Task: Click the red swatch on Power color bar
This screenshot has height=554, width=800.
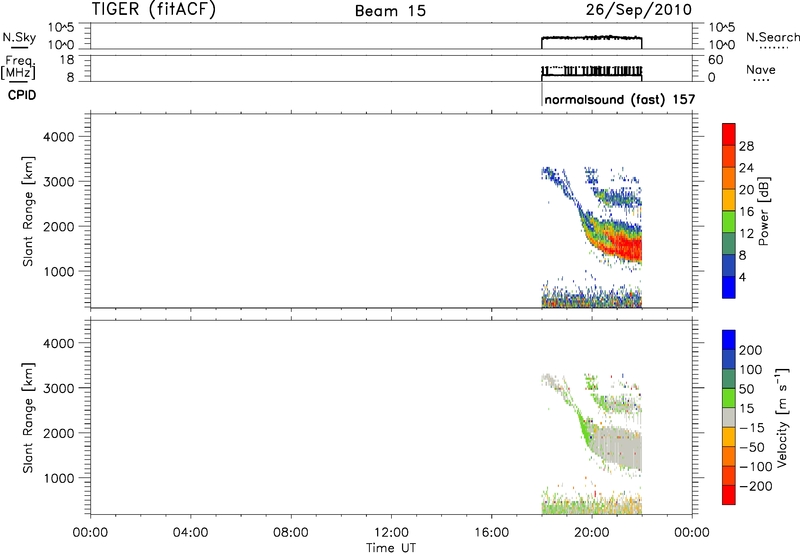Action: tap(729, 134)
